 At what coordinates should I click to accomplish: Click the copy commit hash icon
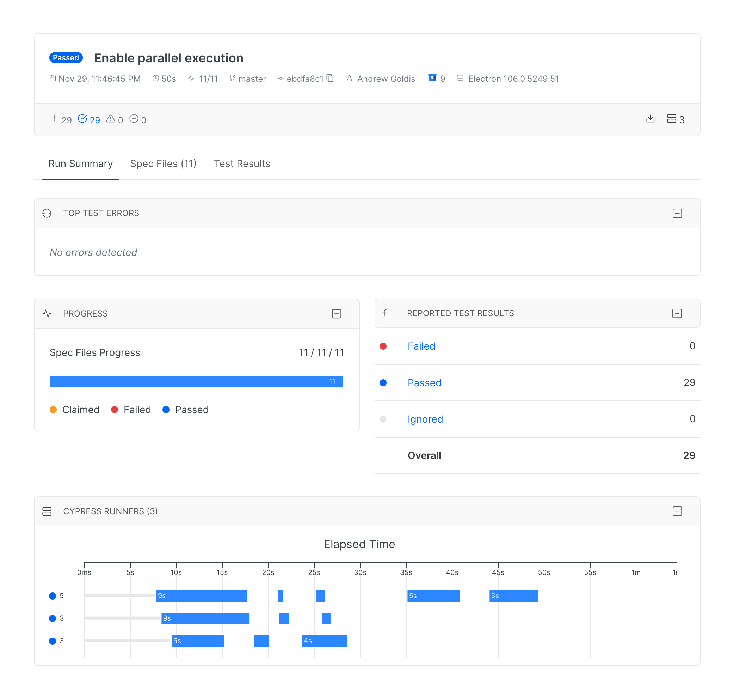330,78
